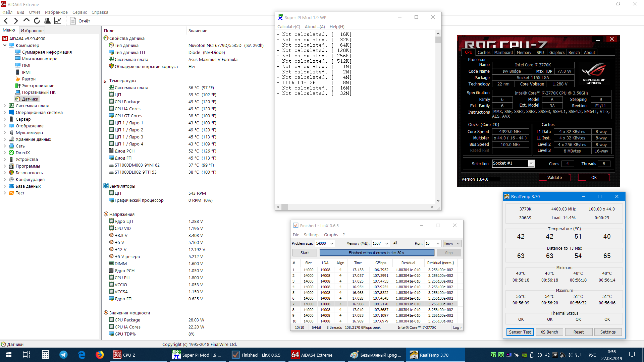Screen dimensions: 644x362
Task: Click the AIDA64 refresh icon
Action: pos(37,21)
